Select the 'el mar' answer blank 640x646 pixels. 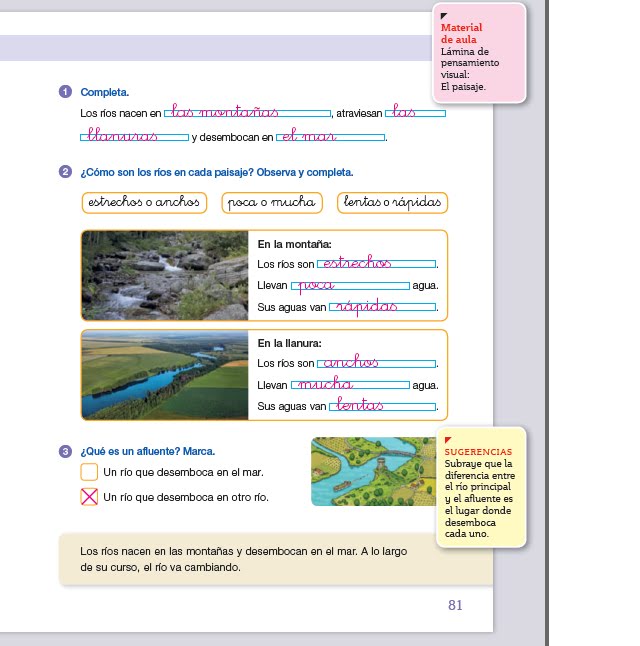pos(331,137)
